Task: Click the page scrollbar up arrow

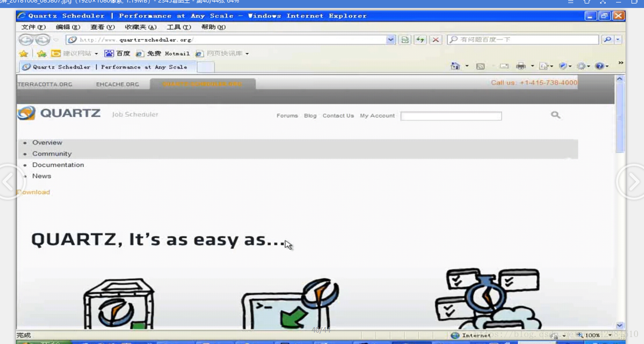Action: (x=620, y=79)
